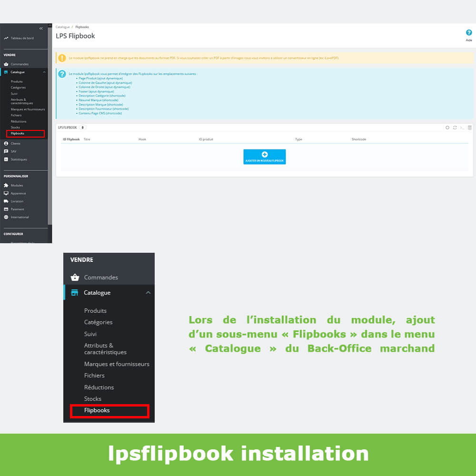476x476 pixels.
Task: Click the Paiement credit card icon
Action: (x=6, y=209)
